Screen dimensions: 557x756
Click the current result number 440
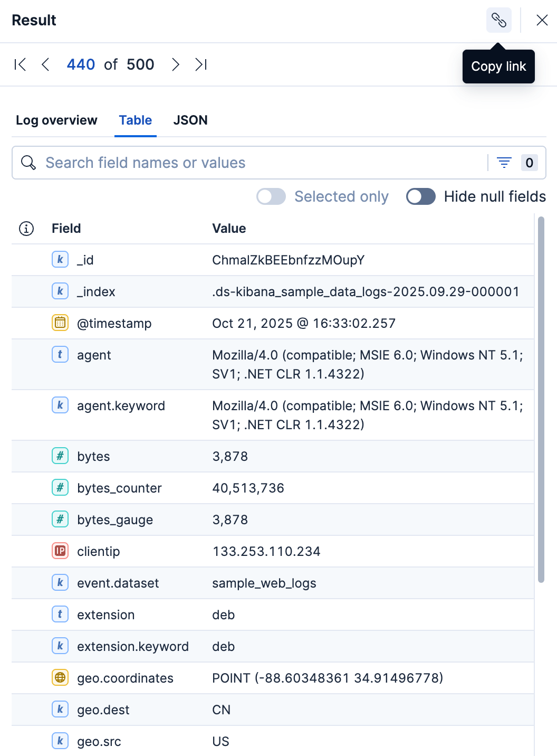tap(81, 64)
